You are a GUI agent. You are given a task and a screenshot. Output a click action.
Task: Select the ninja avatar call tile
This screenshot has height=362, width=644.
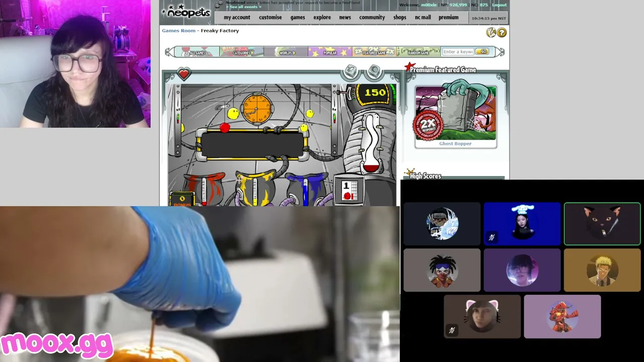coord(442,224)
